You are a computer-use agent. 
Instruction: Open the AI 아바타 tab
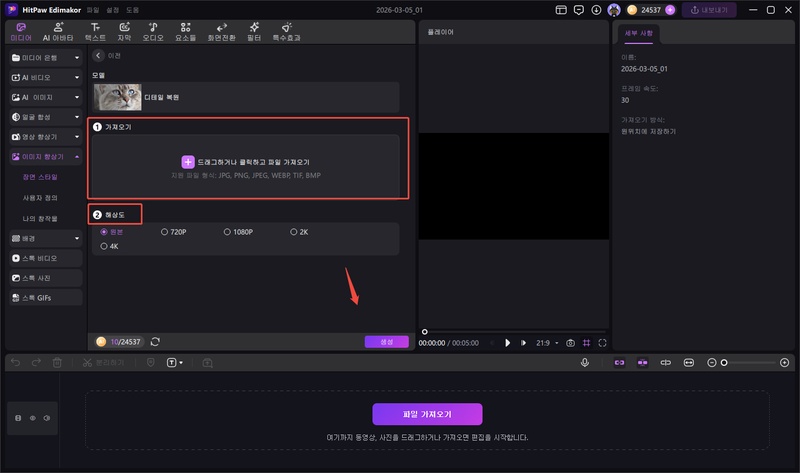pos(58,32)
